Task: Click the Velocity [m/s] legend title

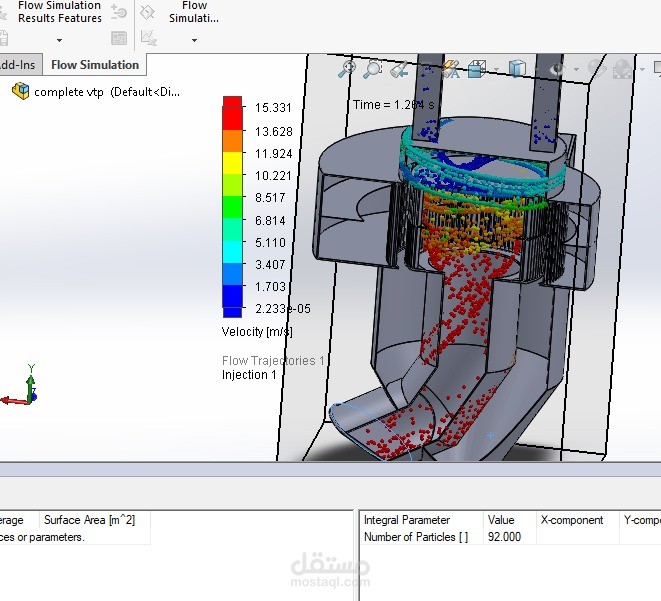Action: (x=257, y=332)
